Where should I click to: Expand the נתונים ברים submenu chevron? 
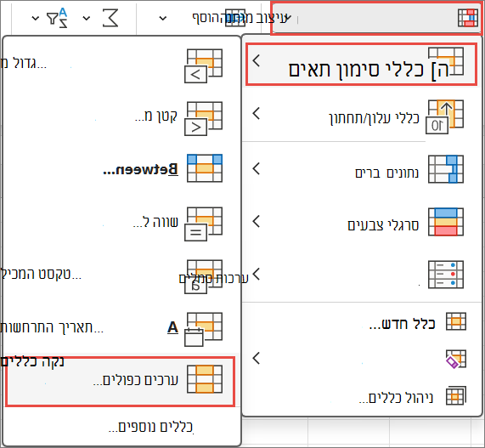pos(257,168)
